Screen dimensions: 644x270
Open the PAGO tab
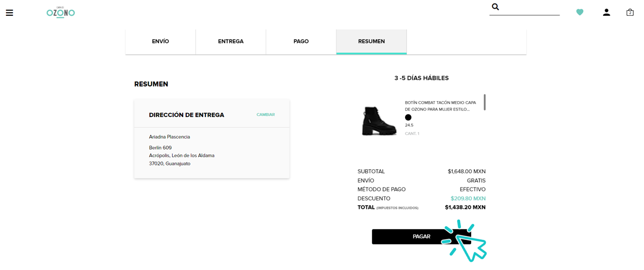click(x=301, y=41)
